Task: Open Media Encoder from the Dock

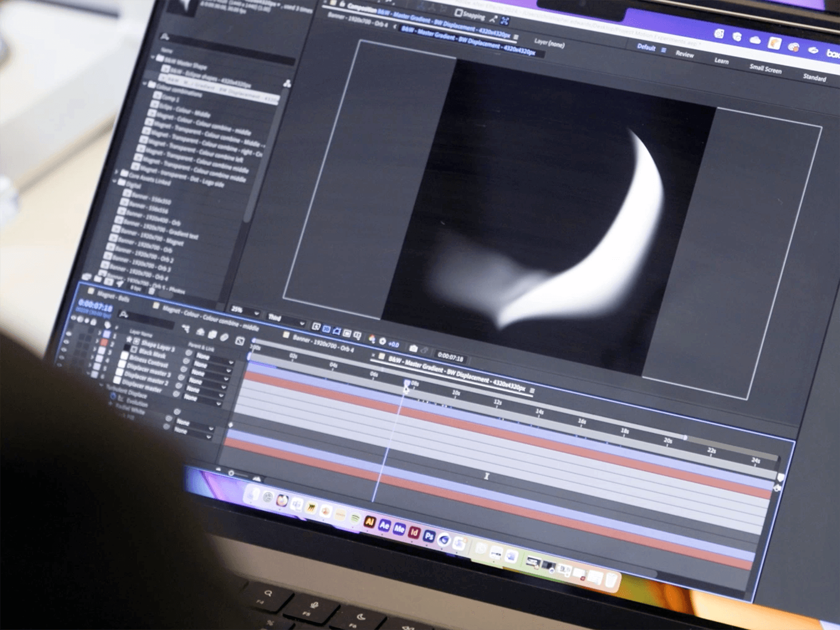Action: pyautogui.click(x=400, y=529)
